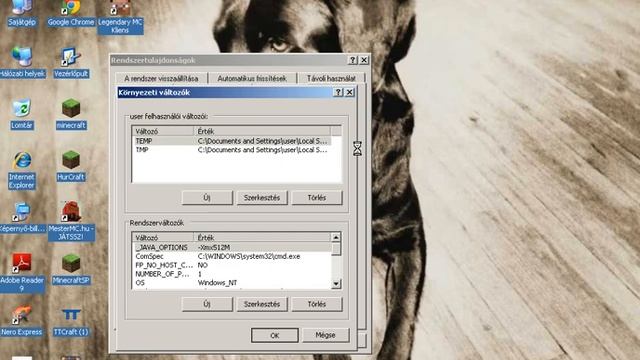
Task: Switch to Távoli használat tab
Action: [331, 78]
